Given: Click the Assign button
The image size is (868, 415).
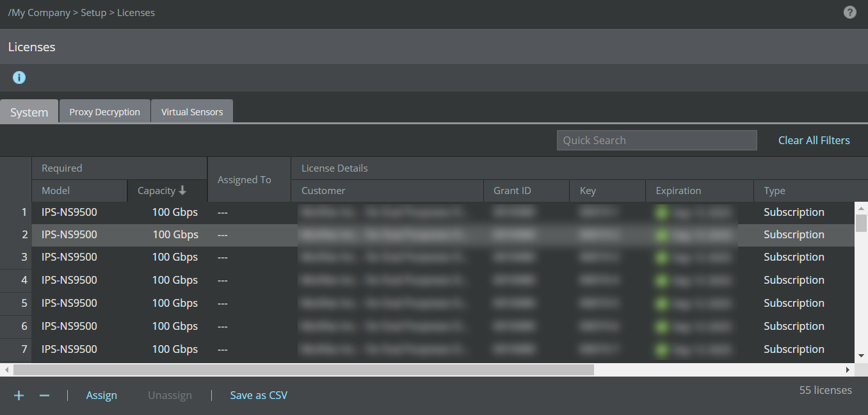Looking at the screenshot, I should pyautogui.click(x=102, y=395).
